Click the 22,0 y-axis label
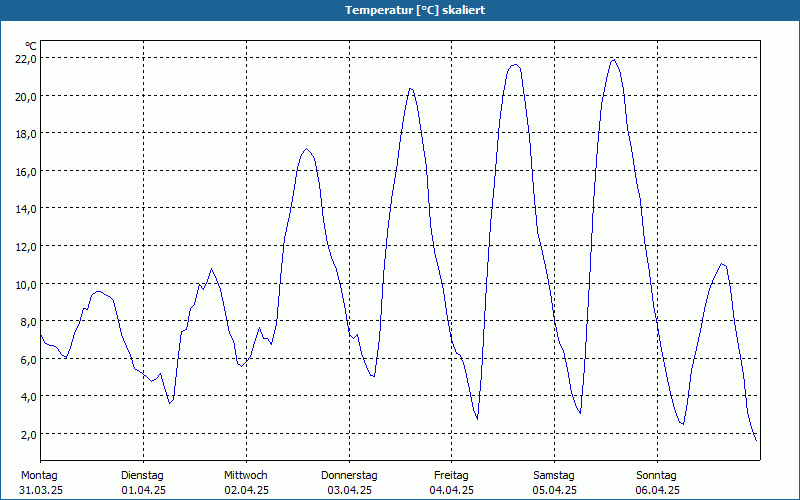 point(26,59)
